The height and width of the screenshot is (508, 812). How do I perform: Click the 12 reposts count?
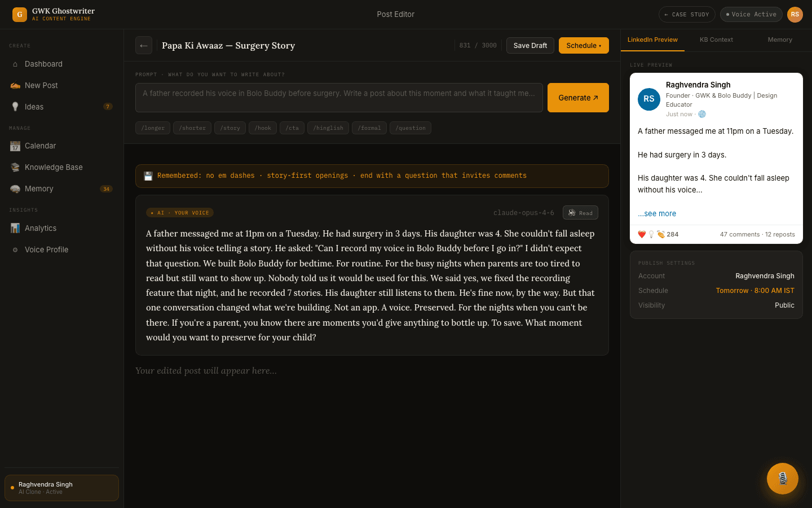click(780, 234)
